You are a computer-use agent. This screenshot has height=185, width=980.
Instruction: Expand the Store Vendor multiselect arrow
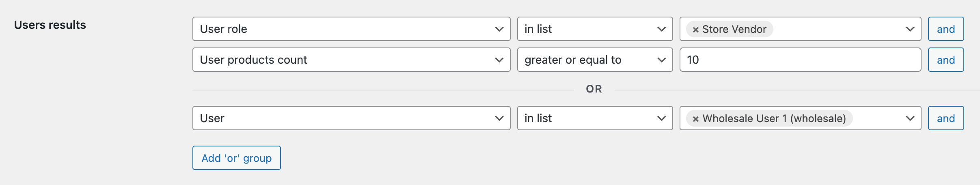click(x=910, y=29)
